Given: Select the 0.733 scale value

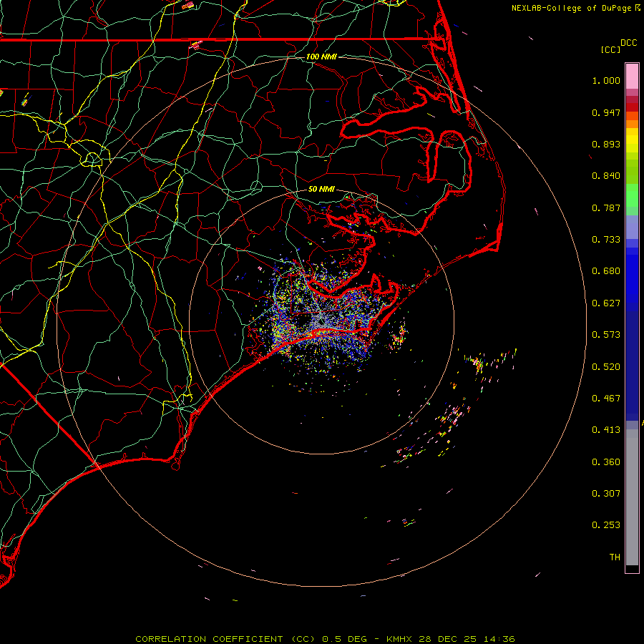Looking at the screenshot, I should (606, 240).
